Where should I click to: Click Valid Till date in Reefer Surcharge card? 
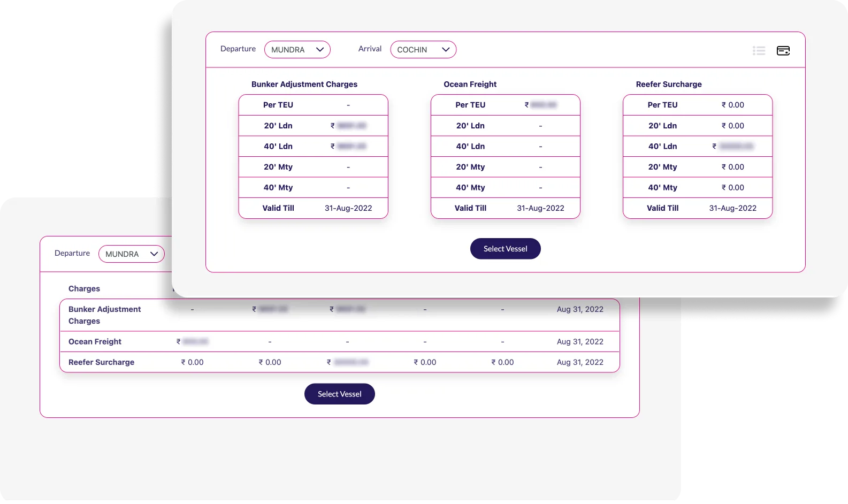[733, 208]
